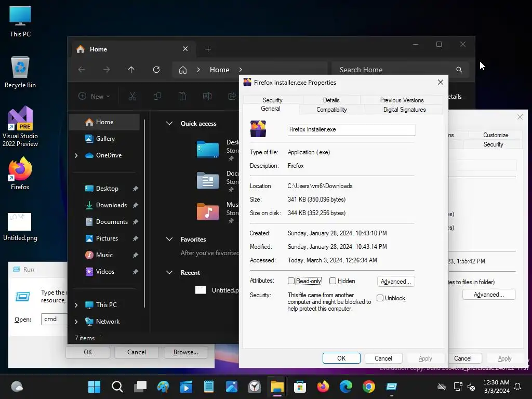Click the search magnifier in Explorer
This screenshot has height=399, width=532.
coord(459,70)
